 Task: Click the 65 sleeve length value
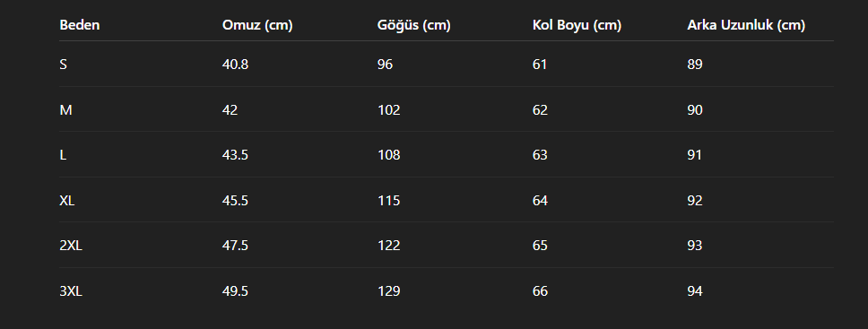(540, 246)
